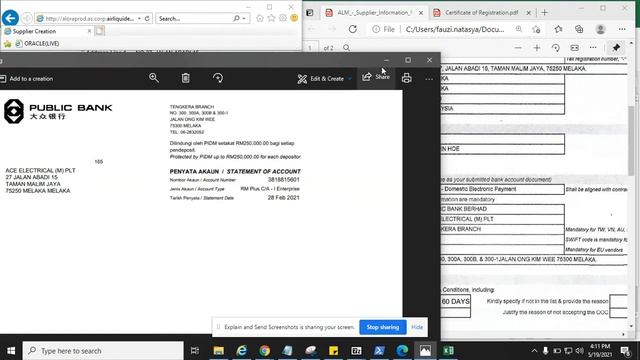Screen dimensions: 640x360
Task: Click the taskbar volume speaker icon
Action: pos(580,351)
